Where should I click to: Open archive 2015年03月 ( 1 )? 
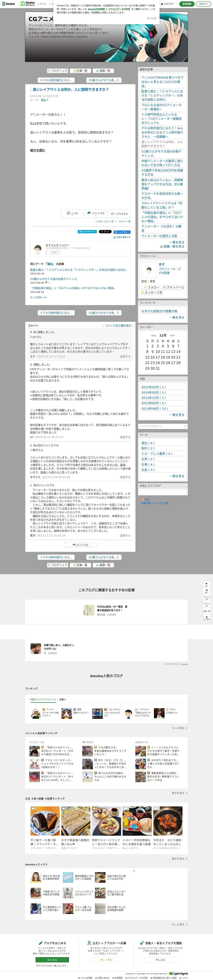click(153, 387)
